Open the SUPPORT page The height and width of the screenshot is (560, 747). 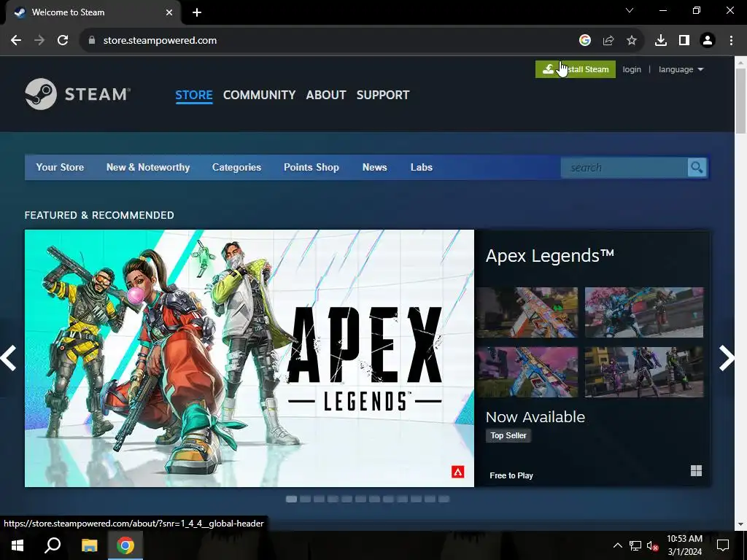[x=383, y=95]
